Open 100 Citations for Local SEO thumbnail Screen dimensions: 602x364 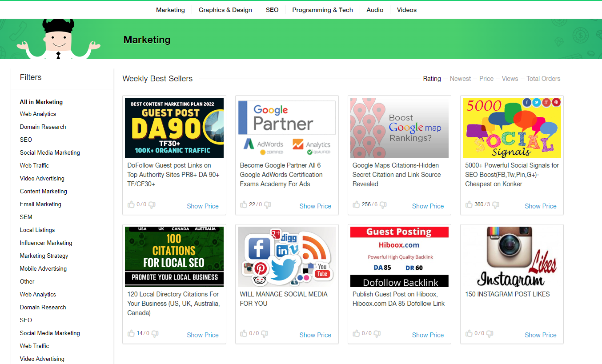[x=174, y=257]
